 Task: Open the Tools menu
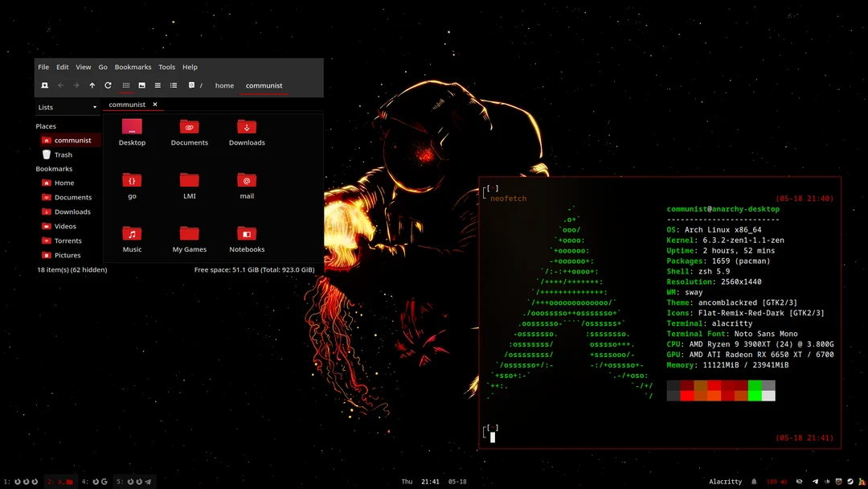pos(166,67)
